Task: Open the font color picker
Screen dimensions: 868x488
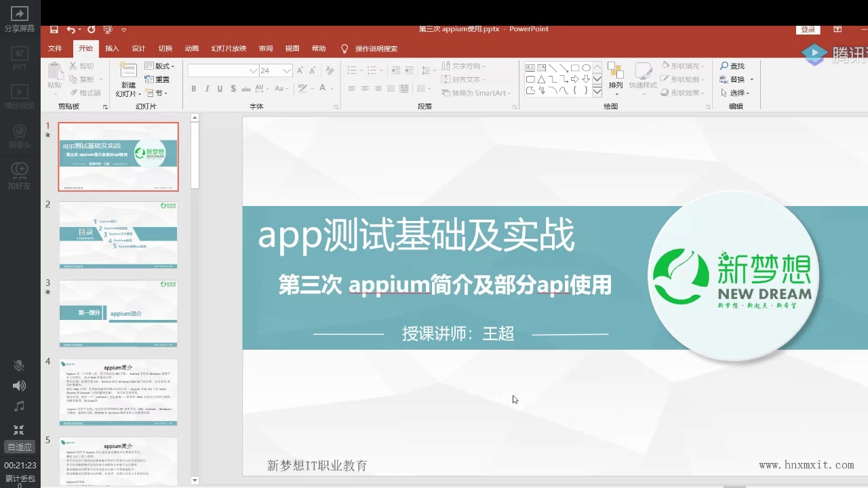Action: point(323,89)
